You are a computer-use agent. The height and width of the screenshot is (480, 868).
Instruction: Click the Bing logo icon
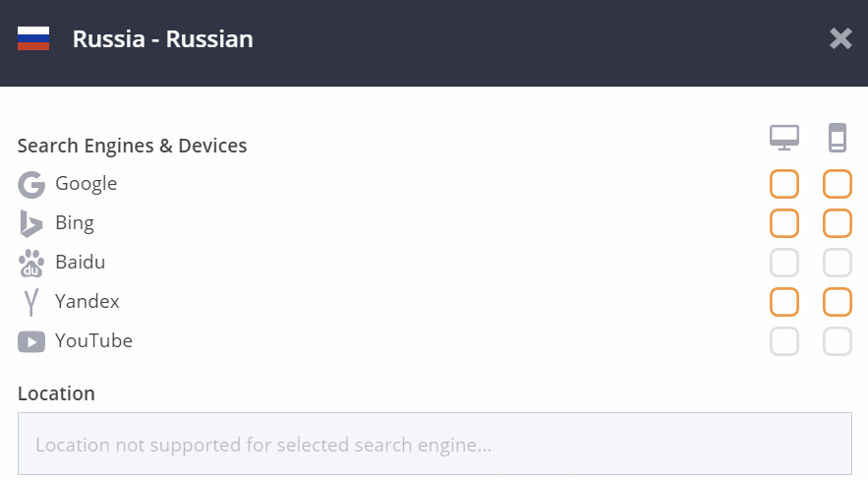31,223
